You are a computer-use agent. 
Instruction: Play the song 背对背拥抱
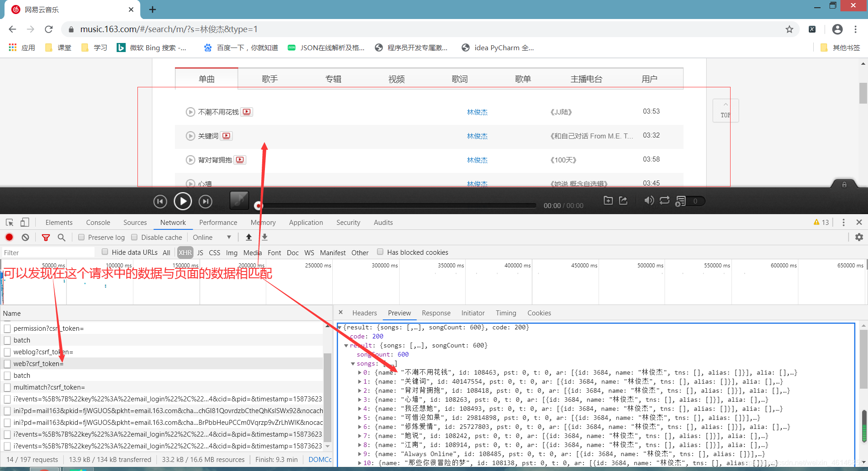[x=190, y=160]
